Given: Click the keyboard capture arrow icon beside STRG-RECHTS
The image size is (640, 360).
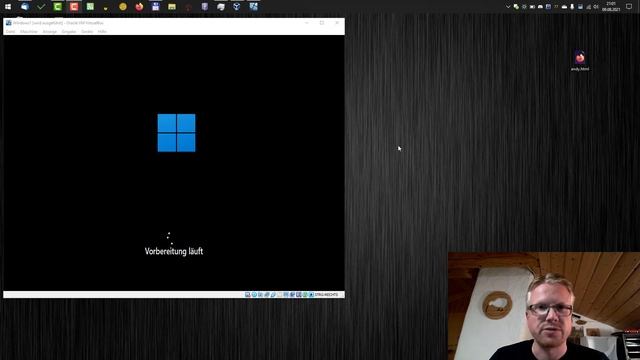Looking at the screenshot, I should pos(311,295).
